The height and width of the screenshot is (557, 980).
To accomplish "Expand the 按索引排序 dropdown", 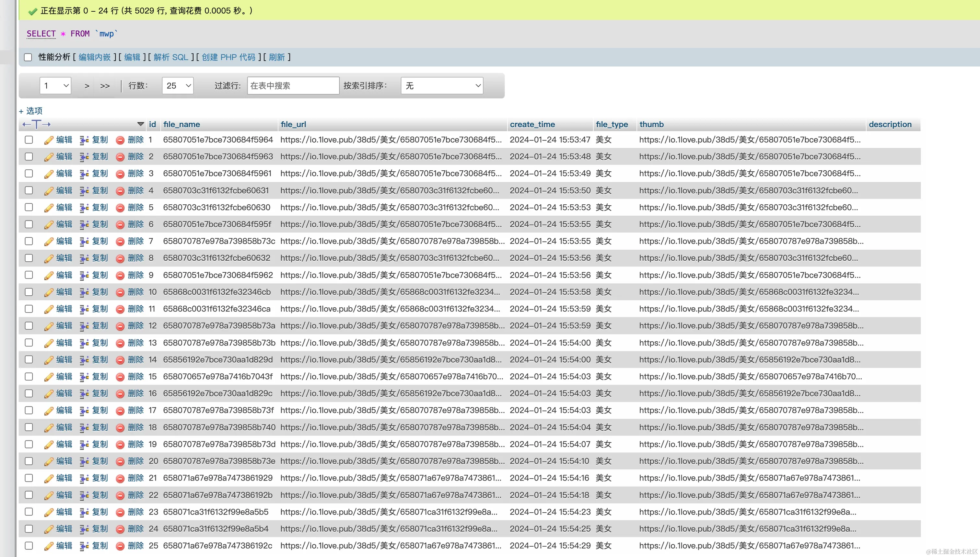I will click(442, 86).
